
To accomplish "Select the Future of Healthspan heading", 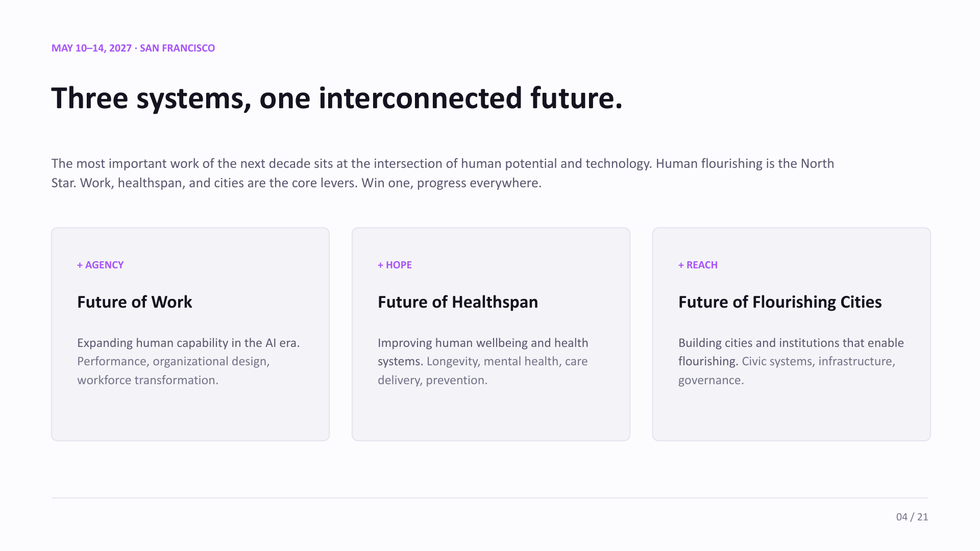I will [x=458, y=302].
